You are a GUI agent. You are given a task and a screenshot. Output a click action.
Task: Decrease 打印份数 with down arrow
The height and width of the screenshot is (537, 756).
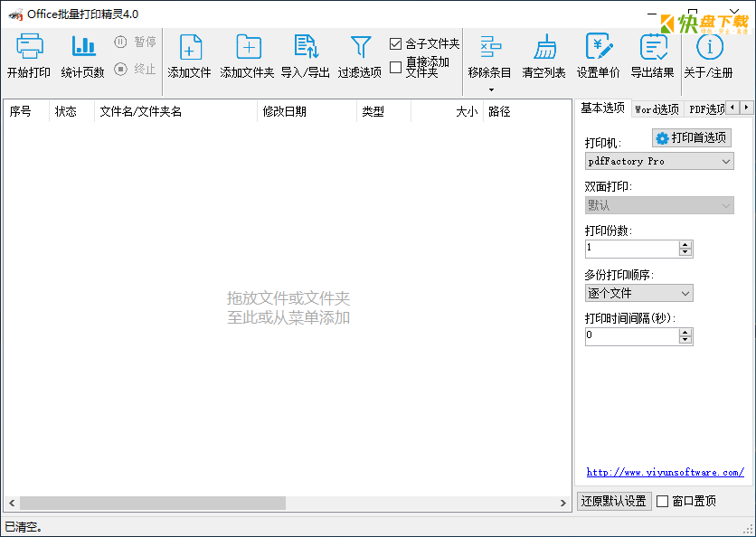[x=685, y=252]
